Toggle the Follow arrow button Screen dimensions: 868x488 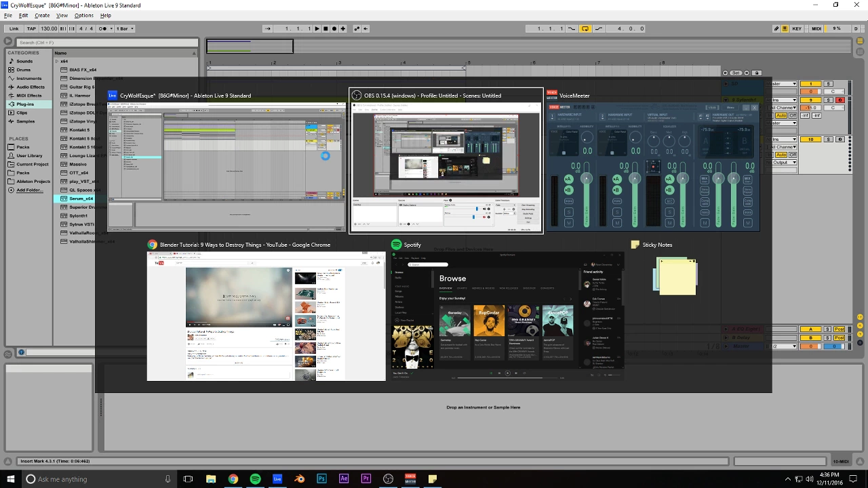click(x=268, y=28)
